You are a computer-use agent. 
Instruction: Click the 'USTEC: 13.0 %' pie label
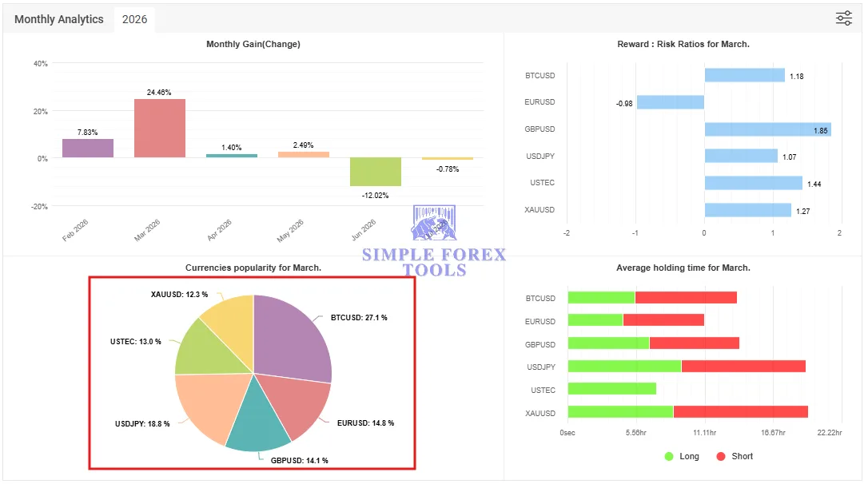click(136, 342)
